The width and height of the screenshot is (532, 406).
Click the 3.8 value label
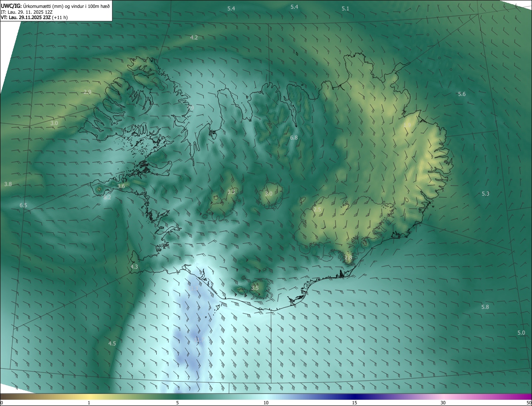tap(8, 184)
